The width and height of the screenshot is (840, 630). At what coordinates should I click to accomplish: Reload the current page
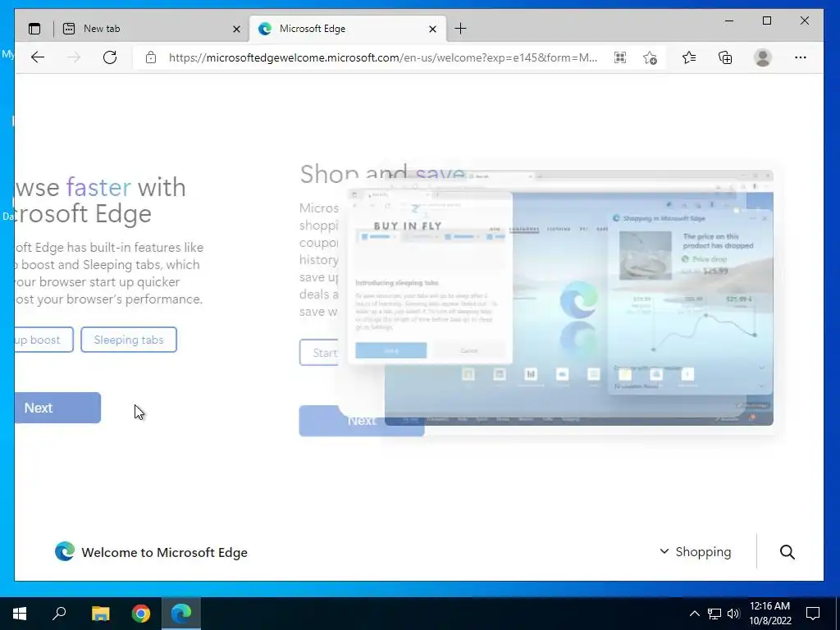(x=110, y=57)
